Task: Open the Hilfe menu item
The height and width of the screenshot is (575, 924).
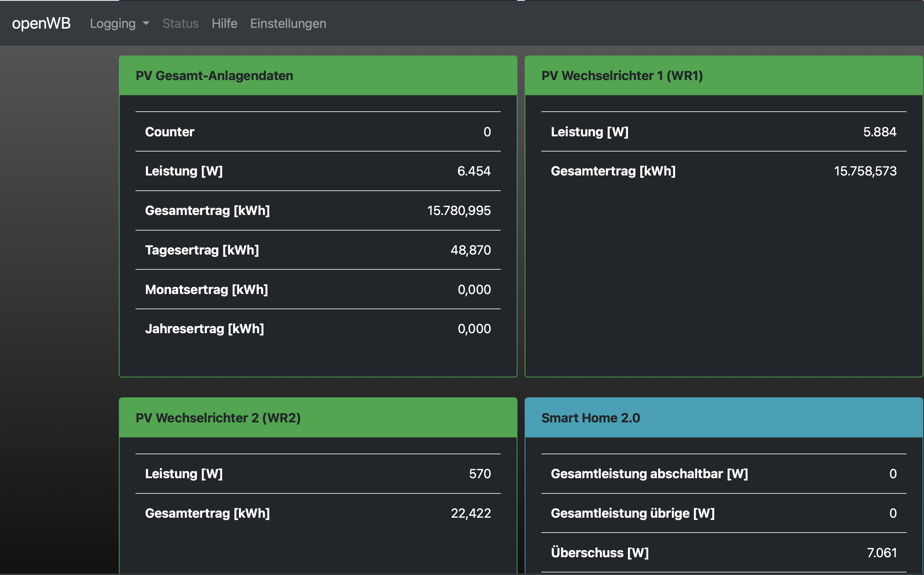Action: tap(224, 24)
